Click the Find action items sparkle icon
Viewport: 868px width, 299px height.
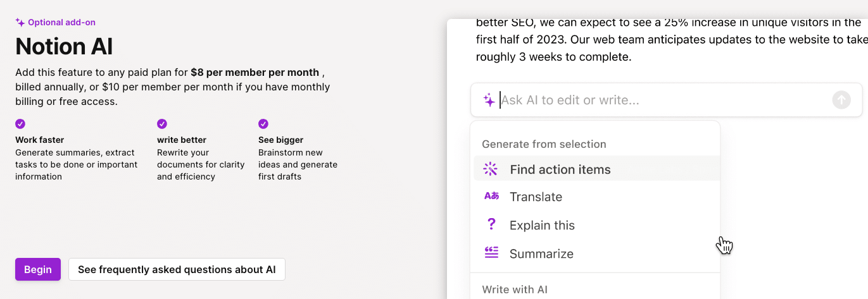491,169
